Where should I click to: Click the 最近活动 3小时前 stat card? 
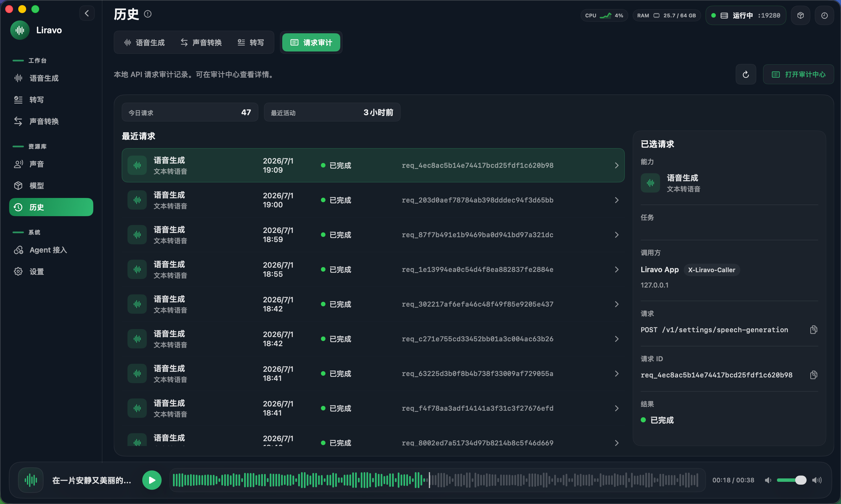click(x=332, y=112)
